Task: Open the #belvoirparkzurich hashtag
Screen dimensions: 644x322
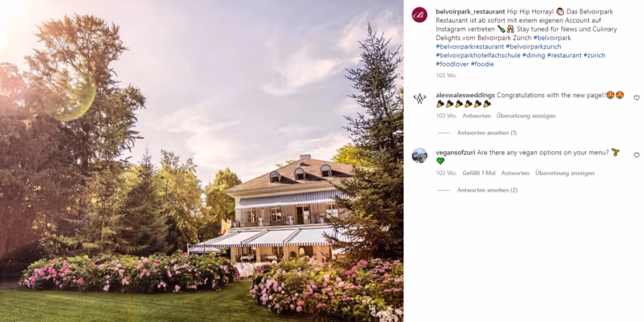Action: tap(533, 47)
